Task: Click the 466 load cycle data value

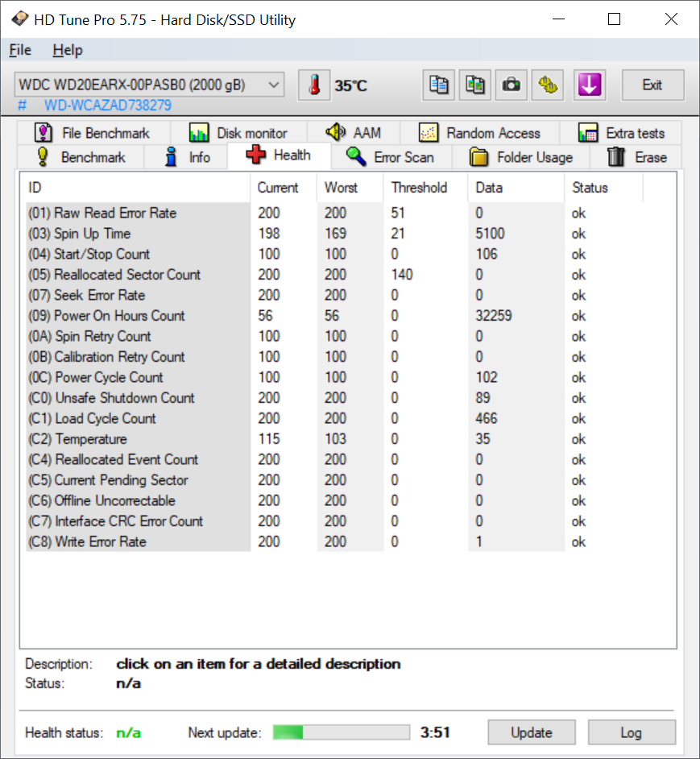Action: (x=486, y=419)
